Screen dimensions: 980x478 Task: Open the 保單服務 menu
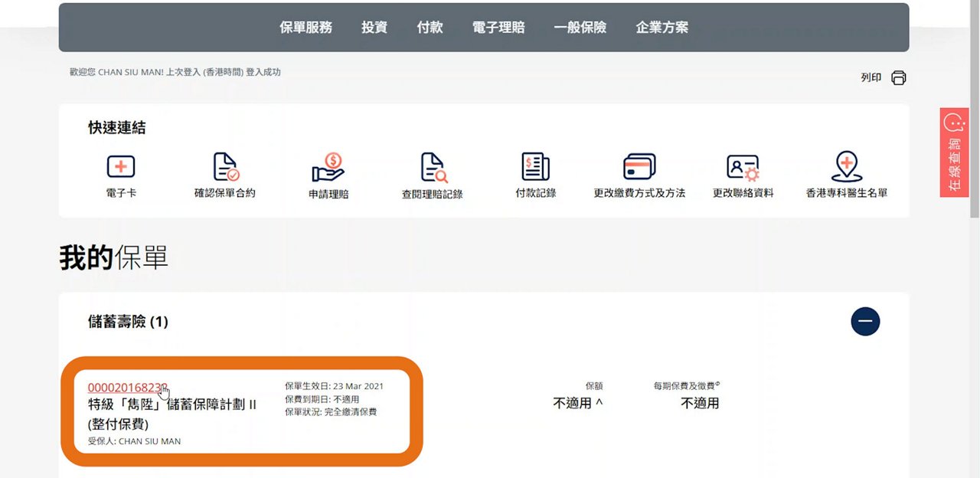306,28
